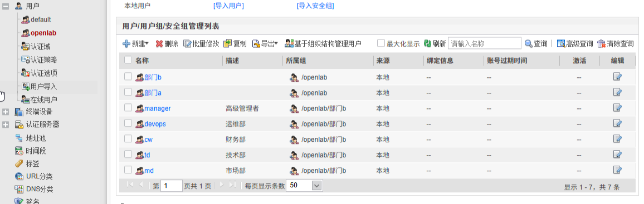Collapse the 用户 tree section
The height and width of the screenshot is (204, 644).
tap(6, 6)
